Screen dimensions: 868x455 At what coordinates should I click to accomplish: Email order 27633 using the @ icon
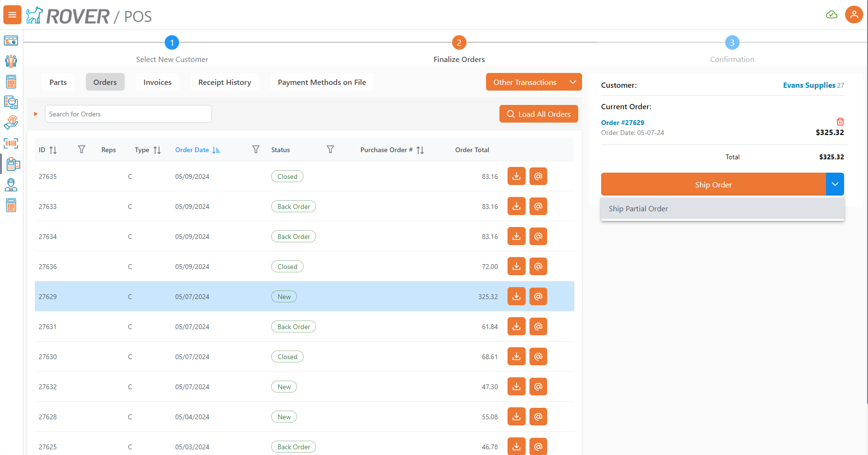tap(538, 207)
